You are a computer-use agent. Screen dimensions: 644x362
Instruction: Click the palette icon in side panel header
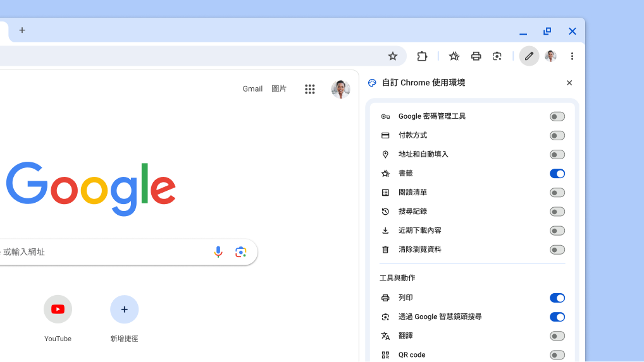click(x=372, y=83)
